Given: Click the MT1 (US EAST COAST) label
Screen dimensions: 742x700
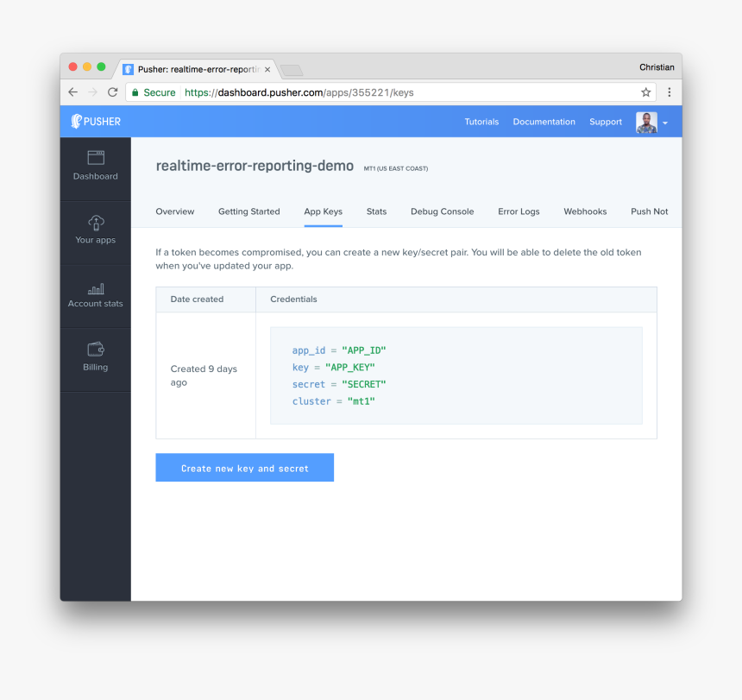Looking at the screenshot, I should click(396, 168).
